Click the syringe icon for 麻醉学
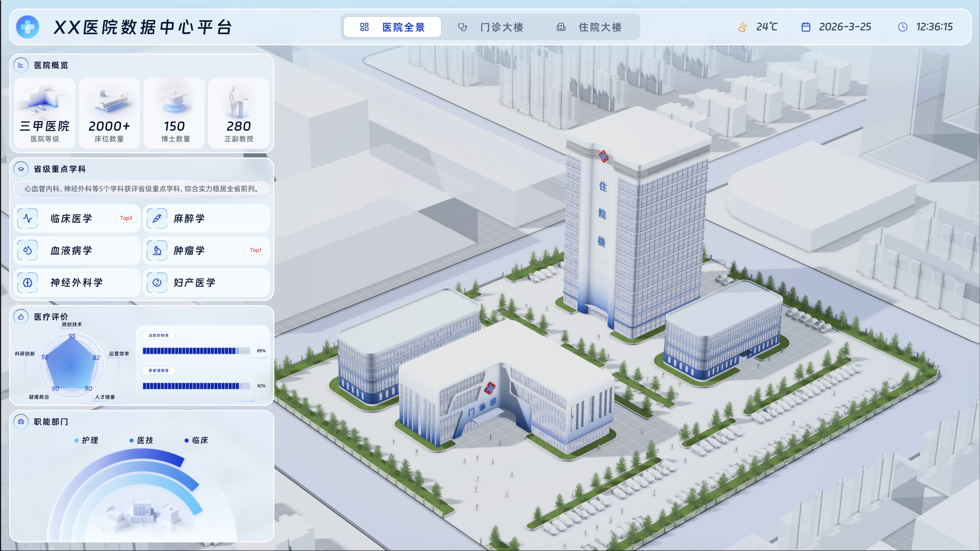The width and height of the screenshot is (980, 551). 157,218
